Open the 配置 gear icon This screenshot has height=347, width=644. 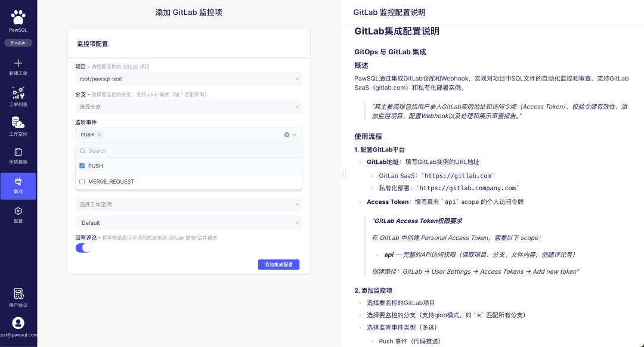[x=18, y=211]
